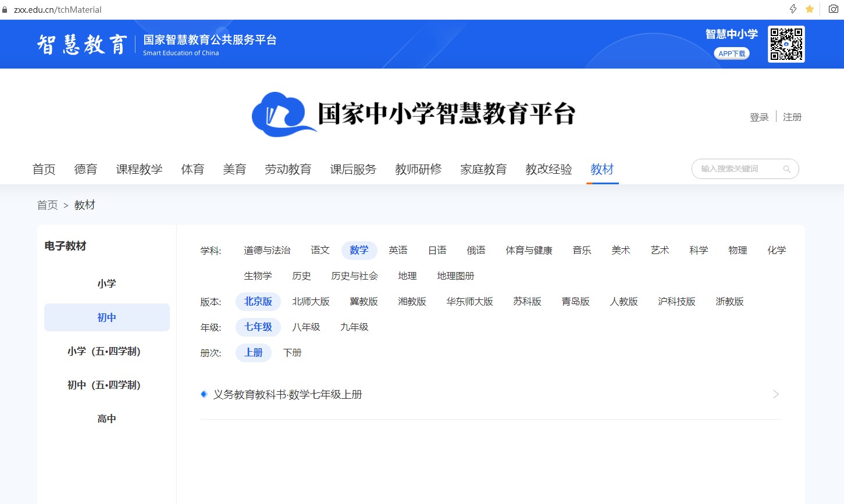Viewport: 844px width, 504px height.
Task: Select subject 音乐
Action: point(582,250)
